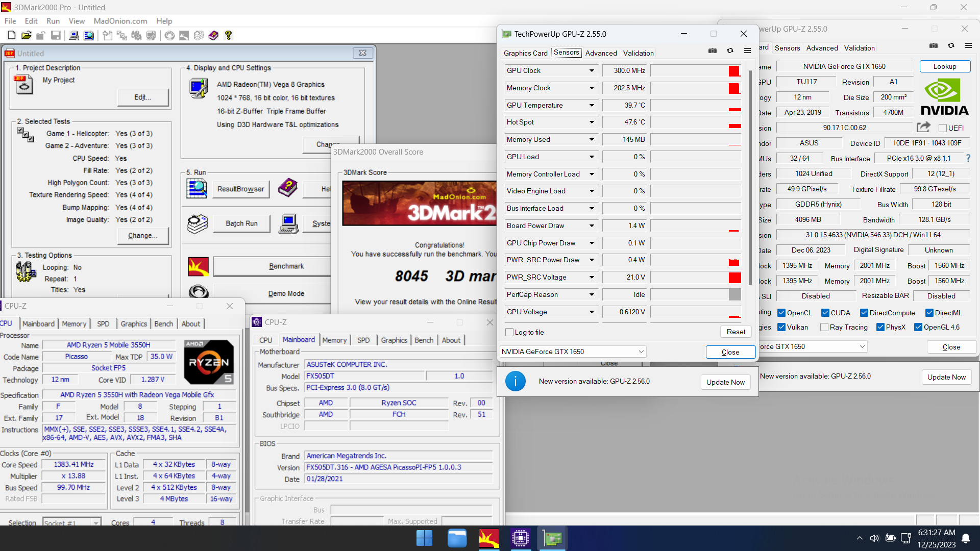
Task: Open the Windows Start menu
Action: tap(424, 538)
